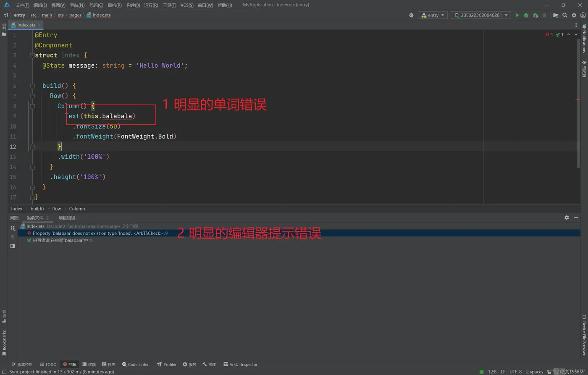Collapse the Column() fold marker
Screen dimensions: 588x375
[x=32, y=106]
